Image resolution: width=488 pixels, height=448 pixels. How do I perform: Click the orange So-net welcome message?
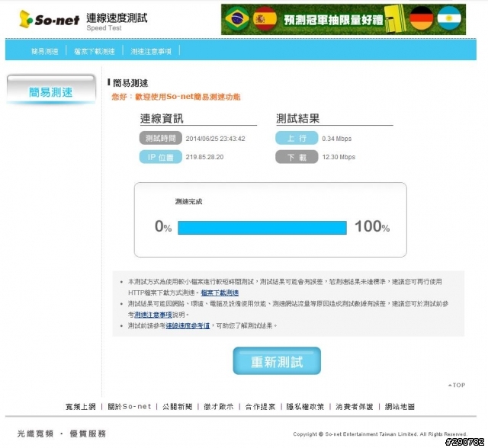tap(176, 97)
